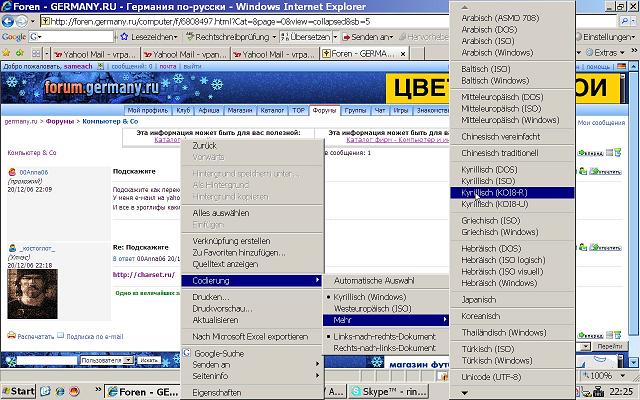Expand the Mehr encodings submenu

[386, 320]
